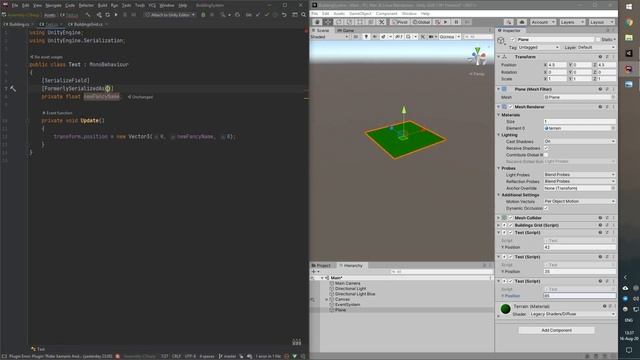Toggle Contribute Global Illumination checkbox
Viewport: 640px width, 360px height.
pyautogui.click(x=546, y=155)
